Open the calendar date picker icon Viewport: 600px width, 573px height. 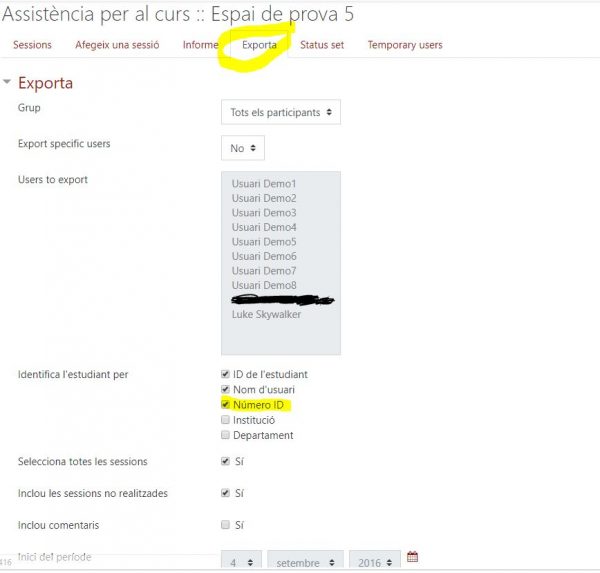point(412,557)
